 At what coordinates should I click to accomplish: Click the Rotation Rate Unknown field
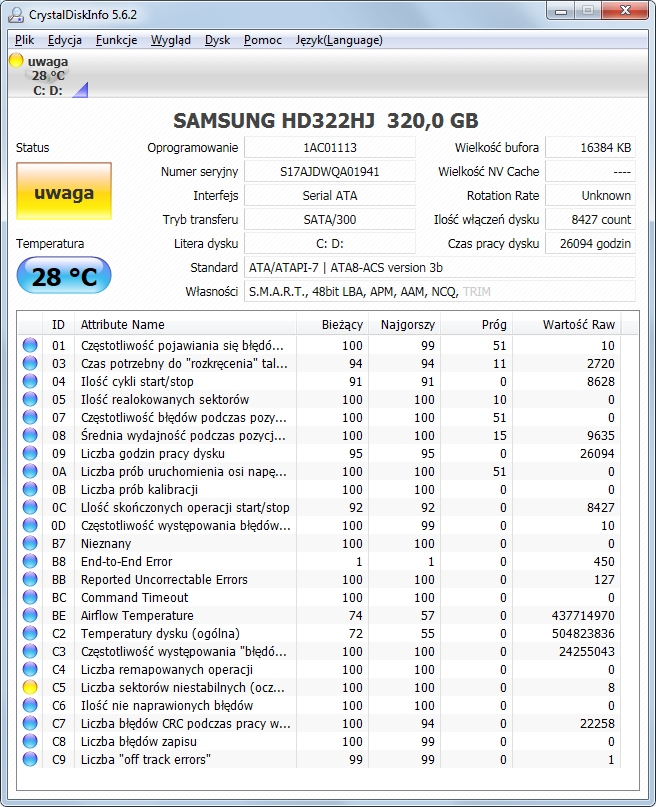590,196
